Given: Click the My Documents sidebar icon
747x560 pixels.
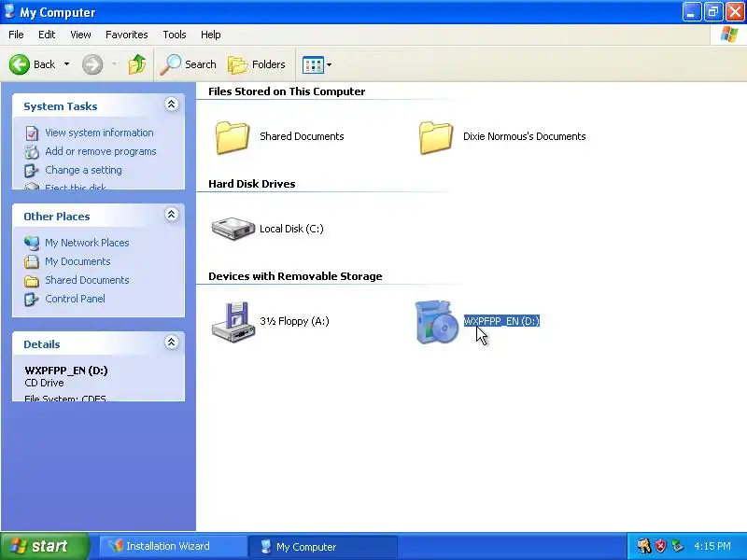Looking at the screenshot, I should (x=32, y=261).
